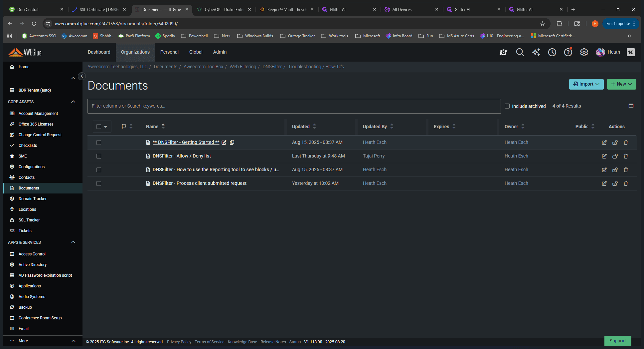This screenshot has height=349, width=644.
Task: Open the bulk-select dropdown arrow in header
Action: (106, 127)
